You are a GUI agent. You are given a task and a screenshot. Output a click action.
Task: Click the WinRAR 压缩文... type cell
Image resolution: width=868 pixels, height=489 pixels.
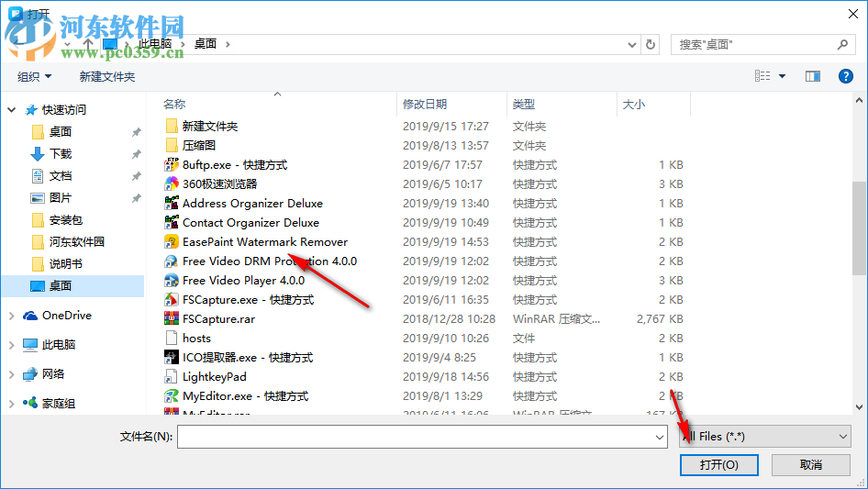(556, 319)
